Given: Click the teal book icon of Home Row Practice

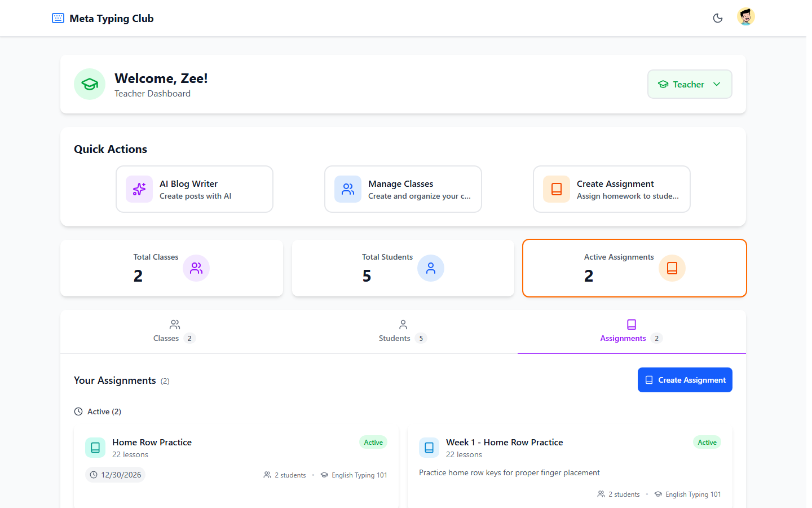Looking at the screenshot, I should click(x=95, y=448).
